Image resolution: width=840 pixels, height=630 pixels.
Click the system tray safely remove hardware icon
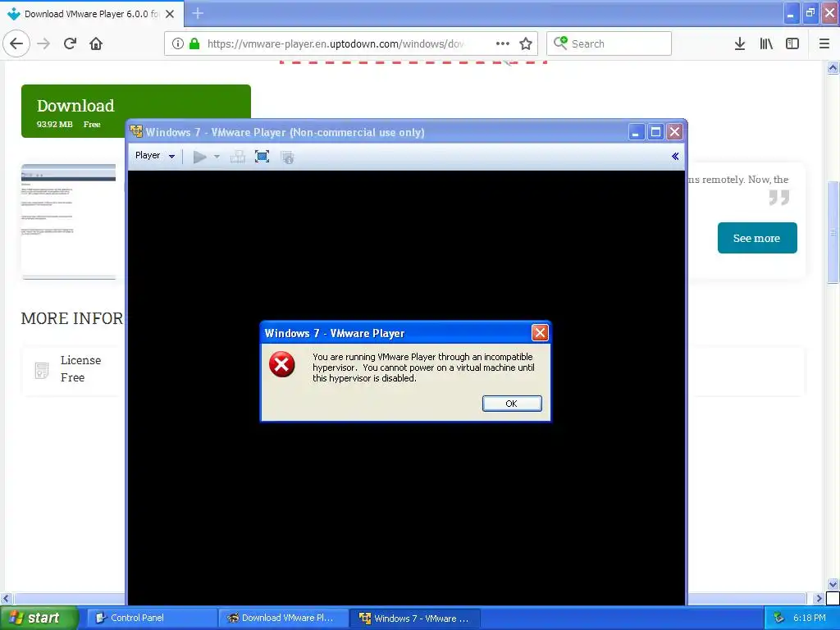(779, 618)
